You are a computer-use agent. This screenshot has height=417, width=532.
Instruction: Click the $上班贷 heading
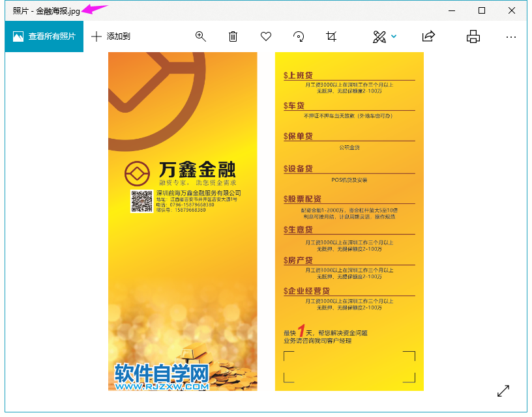pos(298,76)
